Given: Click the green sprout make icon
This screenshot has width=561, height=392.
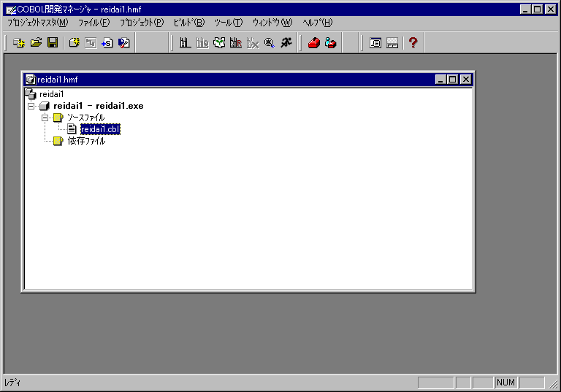Looking at the screenshot, I should click(x=219, y=43).
